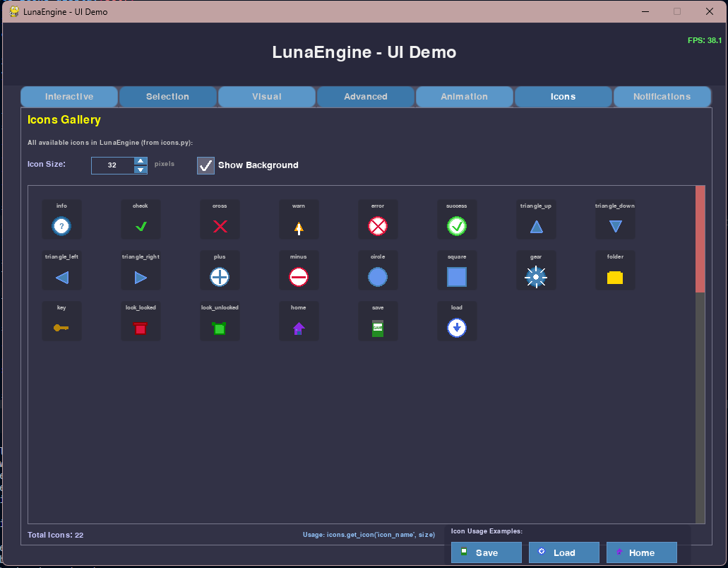Click the success icon
728x568 pixels.
[x=457, y=226]
